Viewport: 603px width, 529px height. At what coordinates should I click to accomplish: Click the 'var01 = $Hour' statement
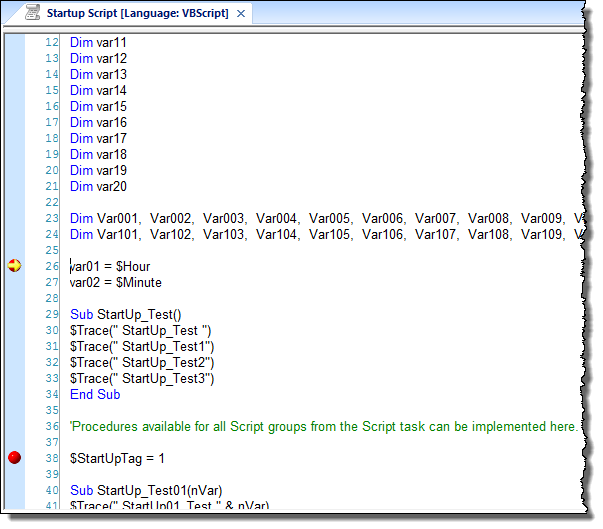click(110, 266)
